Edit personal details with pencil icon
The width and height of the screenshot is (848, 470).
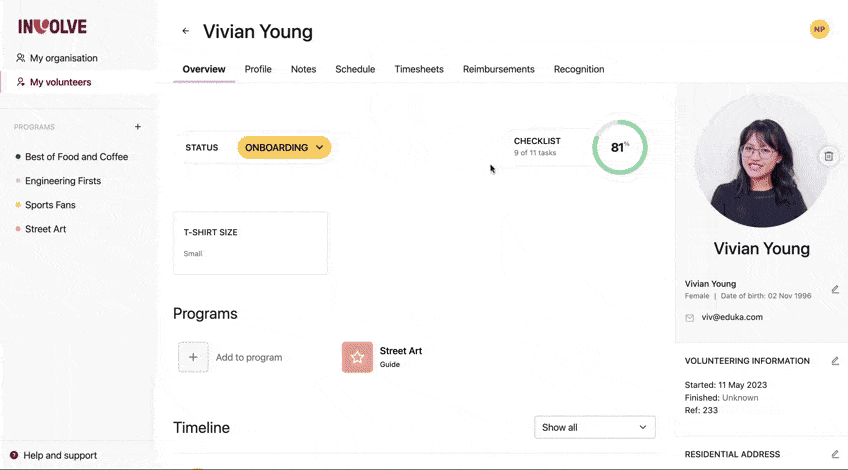[x=835, y=289]
